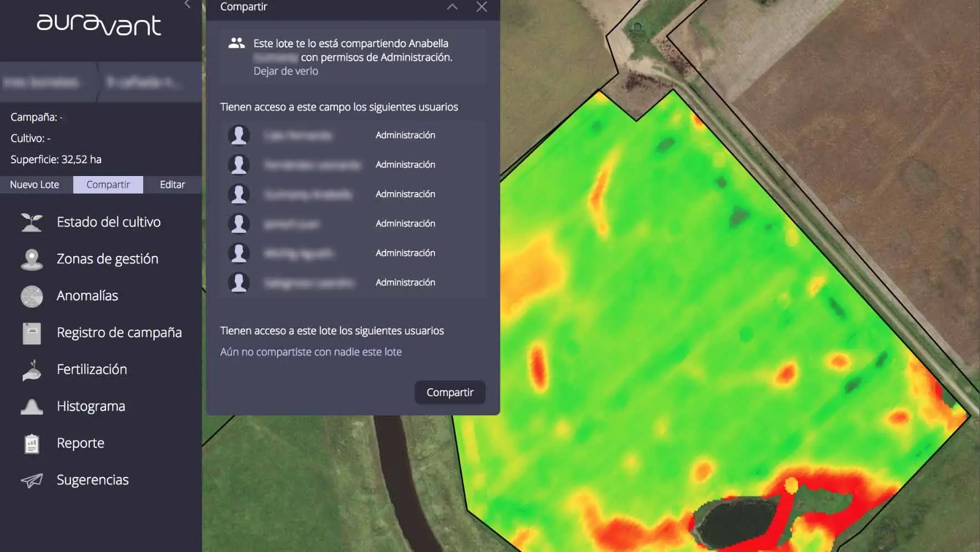Click the Registro de campaña notebook icon
This screenshot has width=980, height=552.
pyautogui.click(x=32, y=333)
